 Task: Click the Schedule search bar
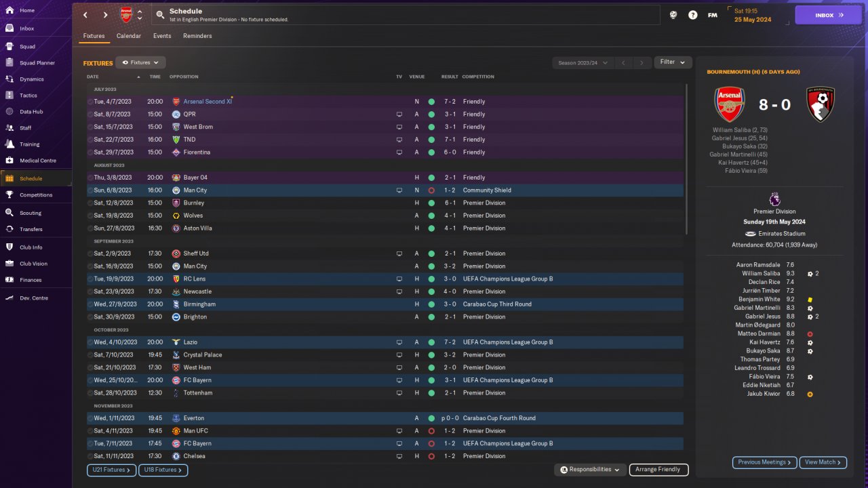(406, 15)
